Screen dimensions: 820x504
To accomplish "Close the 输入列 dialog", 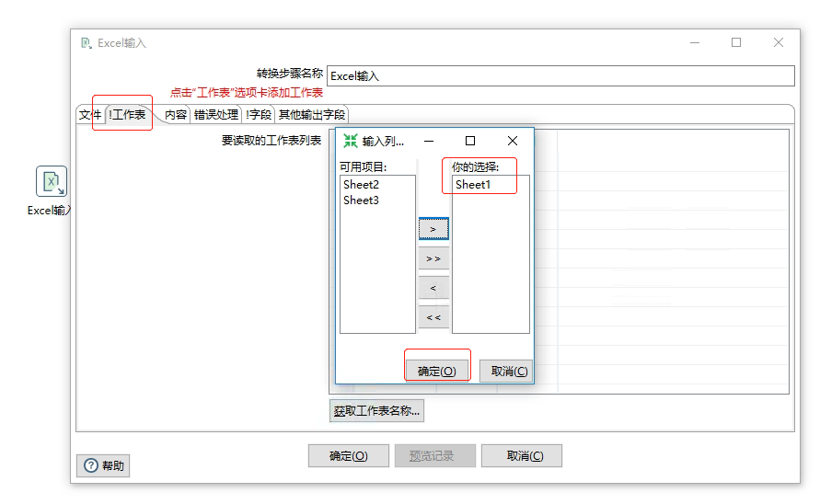I will [513, 141].
